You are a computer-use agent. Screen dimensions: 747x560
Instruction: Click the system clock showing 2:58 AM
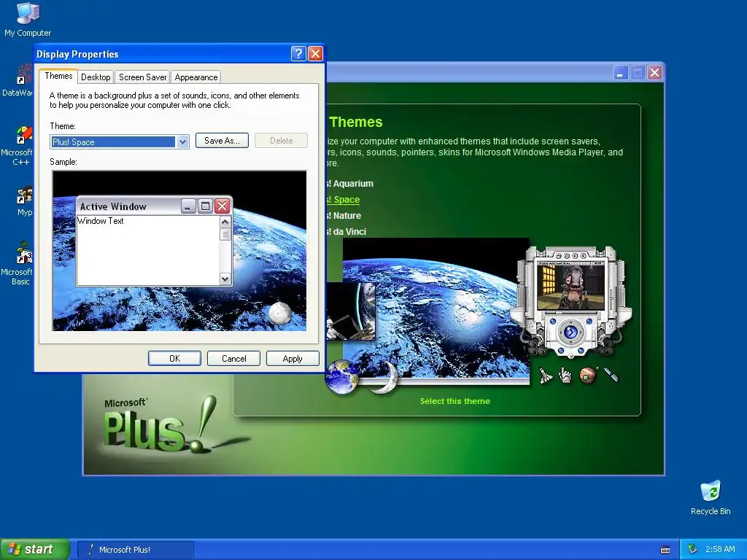point(720,549)
